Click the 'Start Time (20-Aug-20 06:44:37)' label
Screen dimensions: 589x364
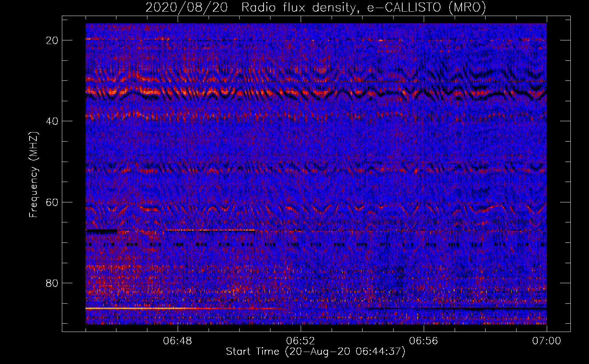(316, 352)
